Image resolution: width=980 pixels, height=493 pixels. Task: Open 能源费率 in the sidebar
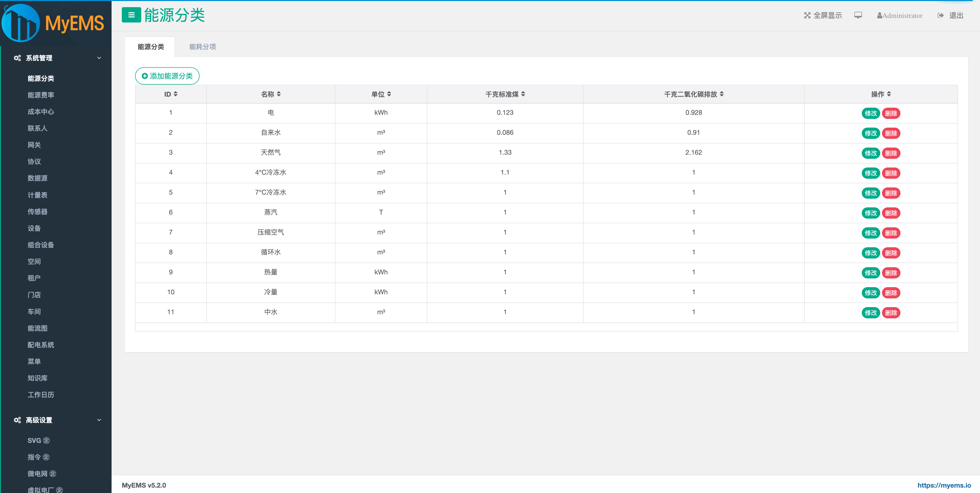point(41,95)
